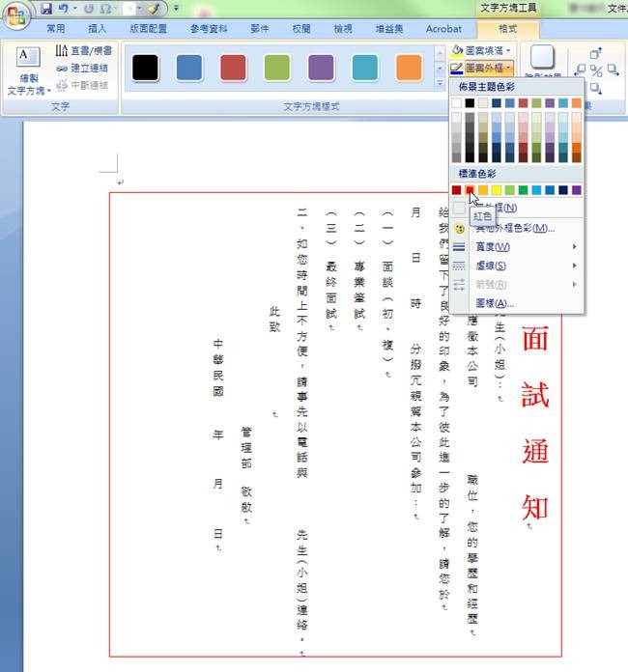Image resolution: width=628 pixels, height=672 pixels.
Task: Open the undo history dropdown arrow
Action: pos(74,8)
